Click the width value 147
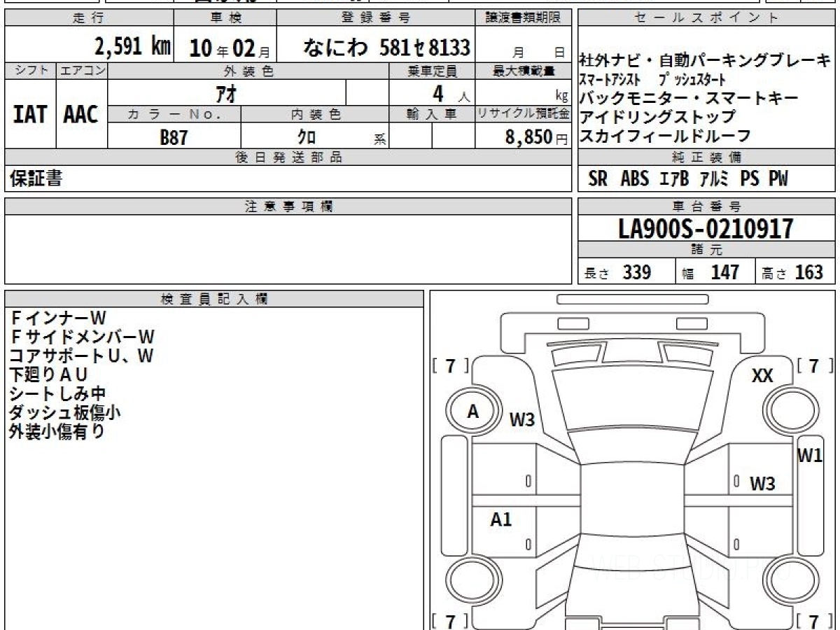The width and height of the screenshot is (840, 630). click(724, 272)
